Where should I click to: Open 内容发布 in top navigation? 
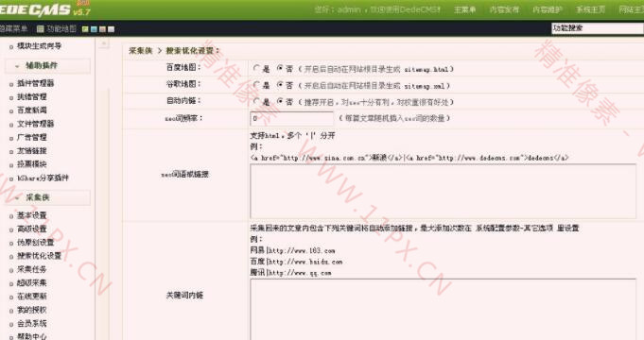click(x=504, y=9)
